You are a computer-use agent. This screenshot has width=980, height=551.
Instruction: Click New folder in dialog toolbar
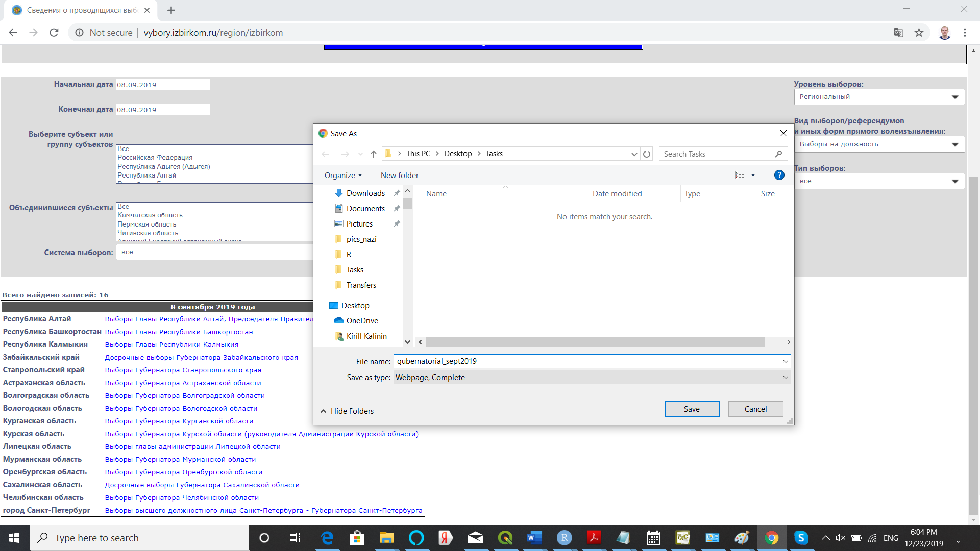click(x=399, y=175)
